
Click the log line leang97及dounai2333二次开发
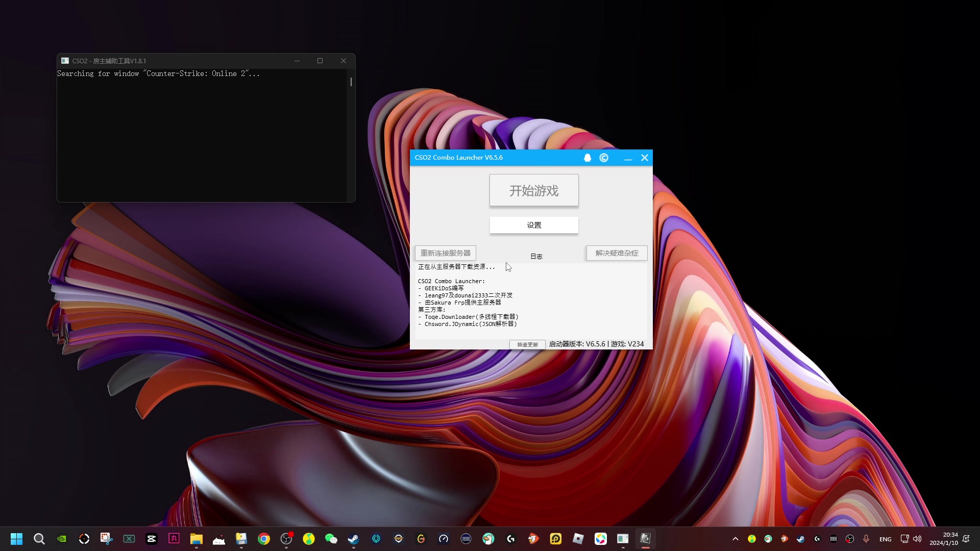coord(465,295)
